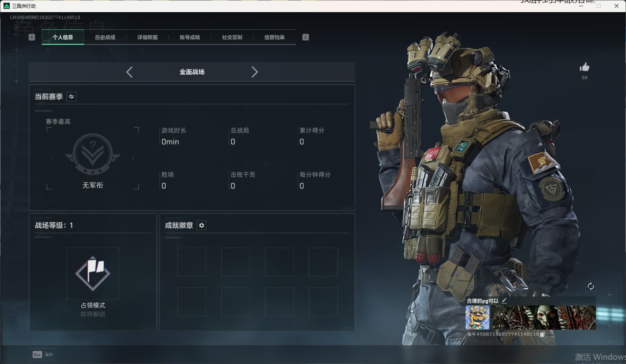Click the E shortcut icon right of the tabs

305,37
